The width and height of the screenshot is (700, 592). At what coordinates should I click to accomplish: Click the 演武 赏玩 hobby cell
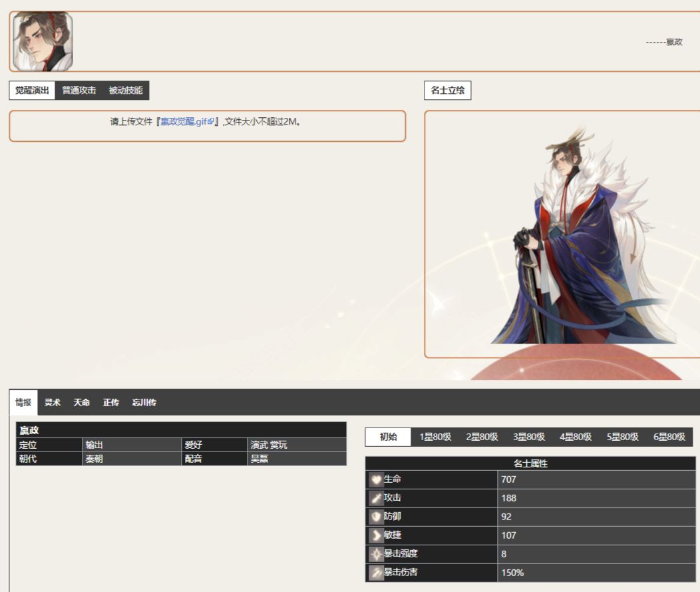(297, 445)
